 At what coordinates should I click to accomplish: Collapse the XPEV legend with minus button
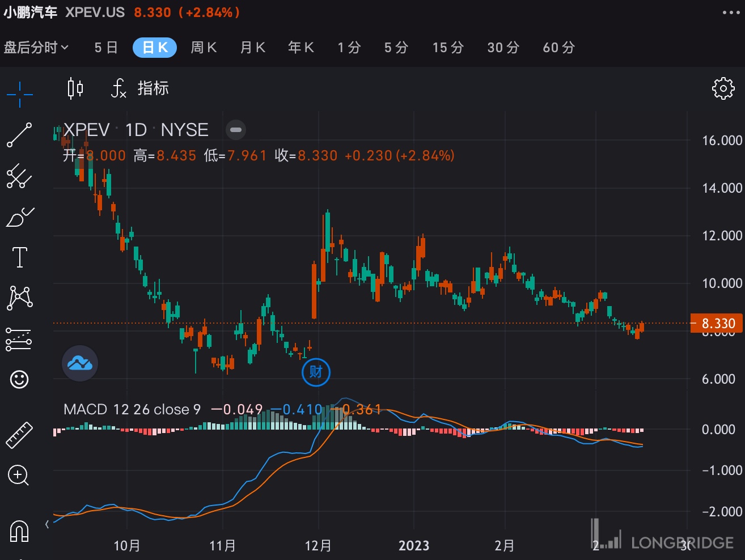pos(236,130)
